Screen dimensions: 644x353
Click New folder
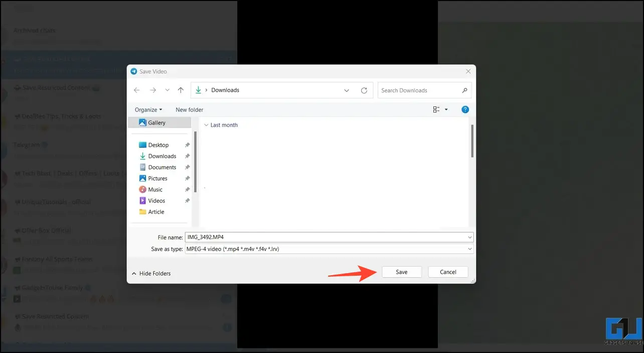[190, 109]
